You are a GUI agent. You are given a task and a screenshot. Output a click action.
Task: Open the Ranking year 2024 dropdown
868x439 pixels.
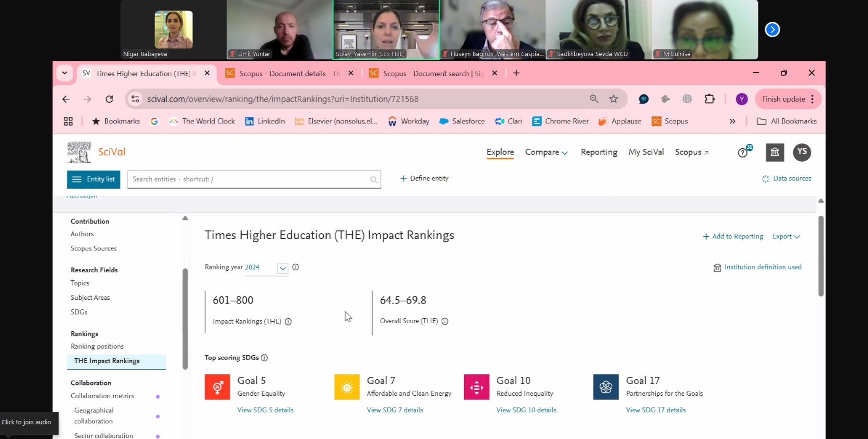point(282,268)
